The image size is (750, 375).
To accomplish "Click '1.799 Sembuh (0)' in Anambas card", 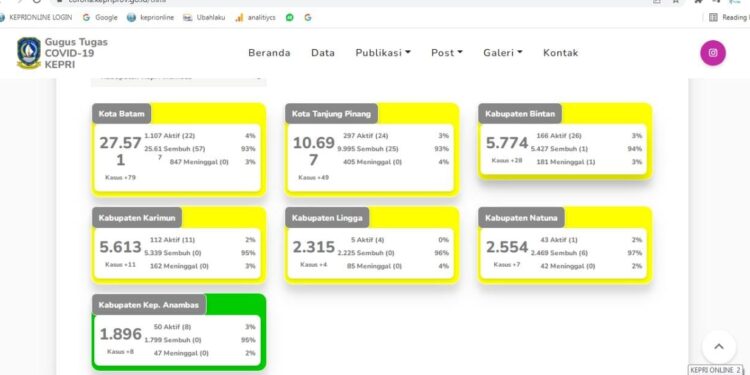I will click(173, 340).
